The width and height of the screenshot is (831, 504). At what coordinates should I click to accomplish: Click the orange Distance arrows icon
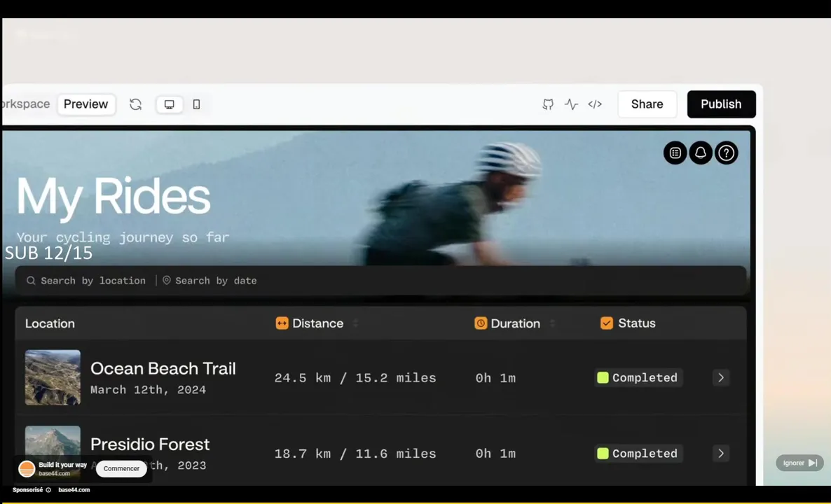pyautogui.click(x=282, y=323)
